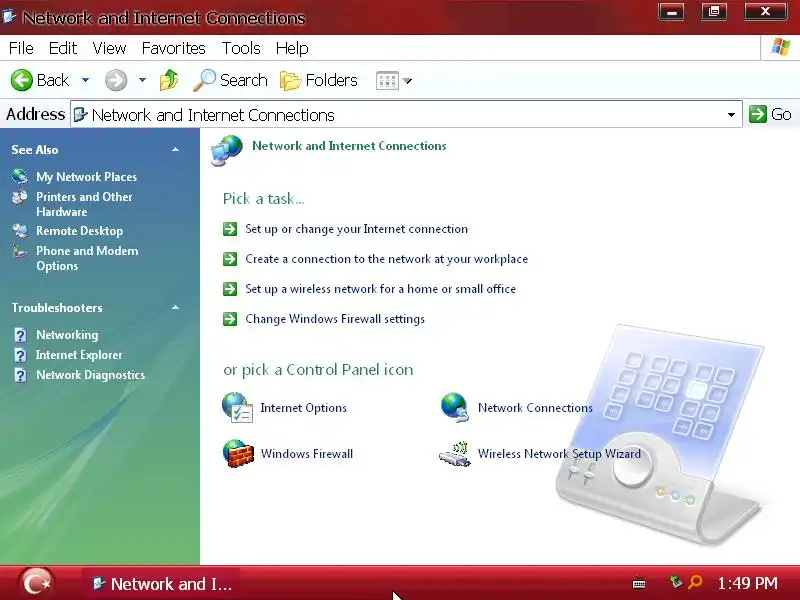The image size is (800, 600).
Task: Click the My Network Places icon
Action: coord(20,177)
